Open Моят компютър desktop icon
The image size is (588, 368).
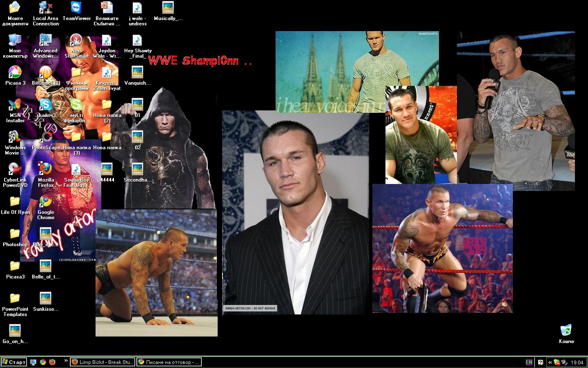15,46
